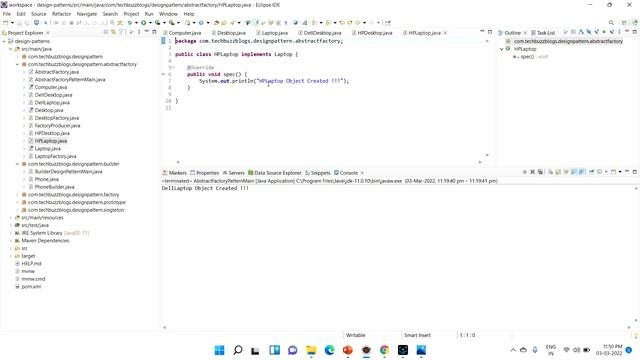Viewport: 640px width, 360px height.
Task: Open File Explorer from taskbar
Action: coord(311,350)
